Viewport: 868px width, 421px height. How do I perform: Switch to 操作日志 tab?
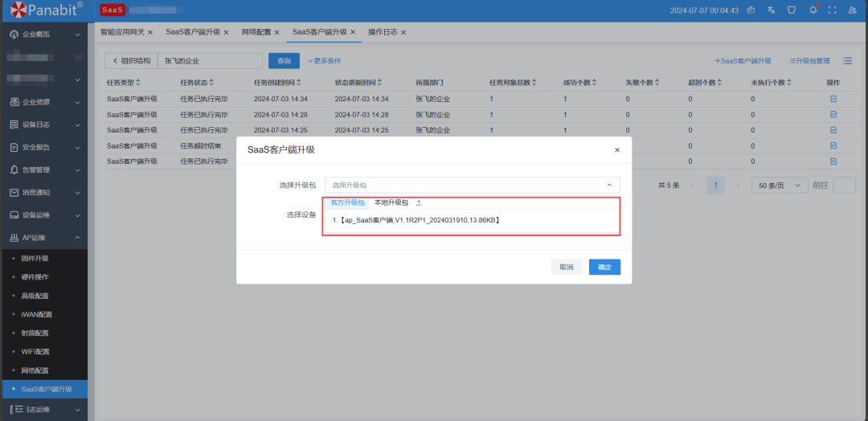(x=383, y=32)
